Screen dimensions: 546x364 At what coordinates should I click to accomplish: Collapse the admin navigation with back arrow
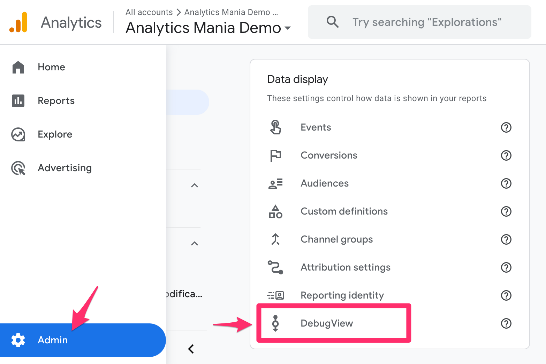coord(191,349)
